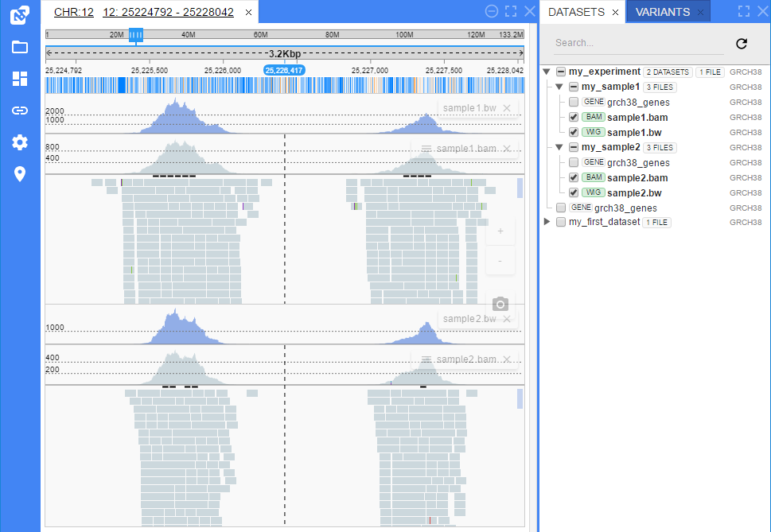
Task: Click the "80M" chromosome ruler label
Action: tap(333, 35)
